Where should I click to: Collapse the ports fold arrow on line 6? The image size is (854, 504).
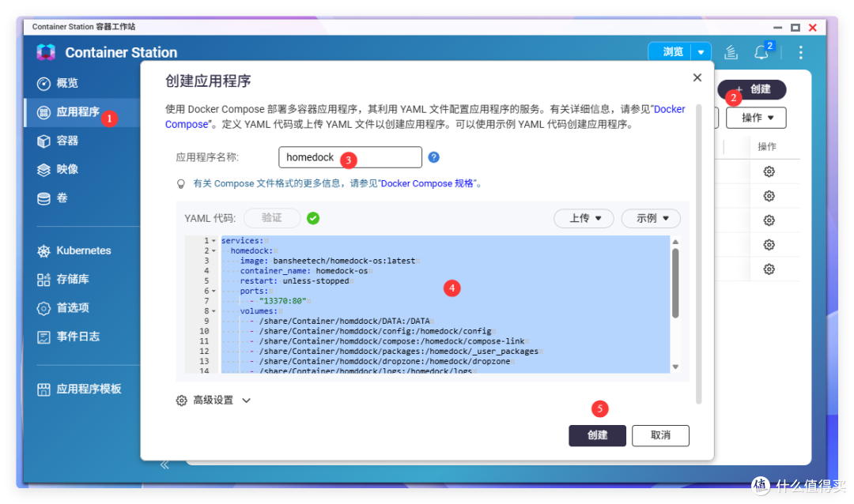[x=214, y=291]
